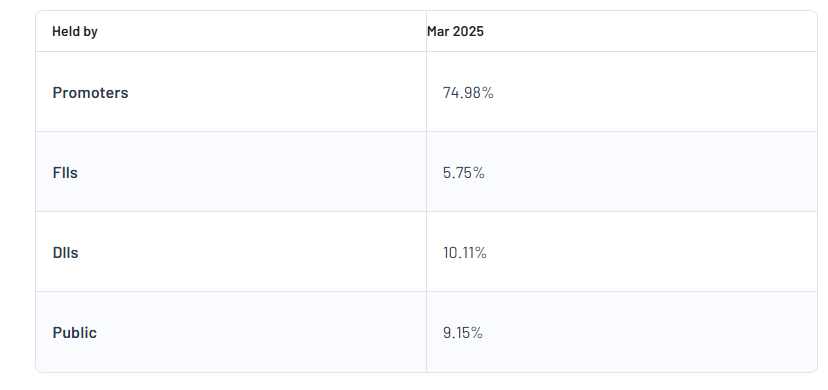This screenshot has width=828, height=390.
Task: Click blank header space right of Mar 2025
Action: 650,32
